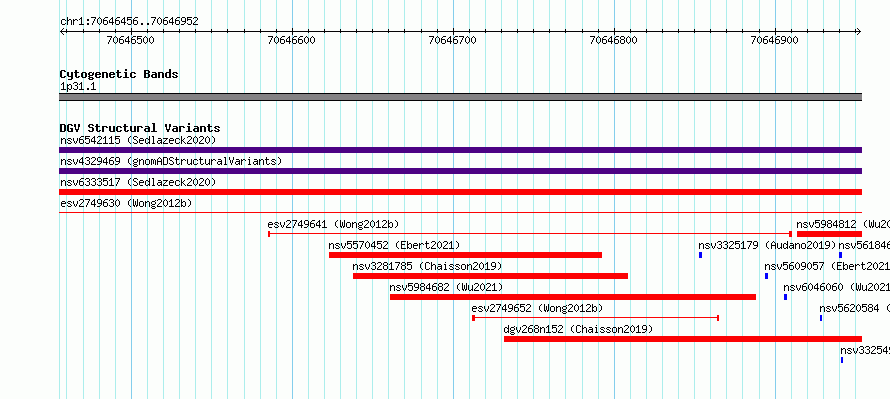890x399 pixels.
Task: Click the red bar for dgv268n152
Action: 683,339
